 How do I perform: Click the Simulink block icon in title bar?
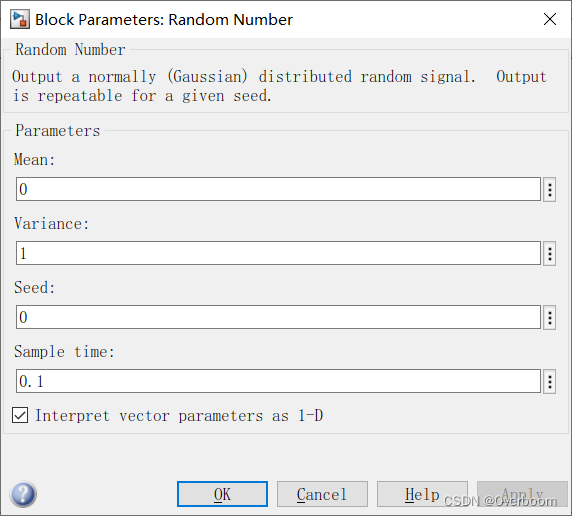(19, 19)
